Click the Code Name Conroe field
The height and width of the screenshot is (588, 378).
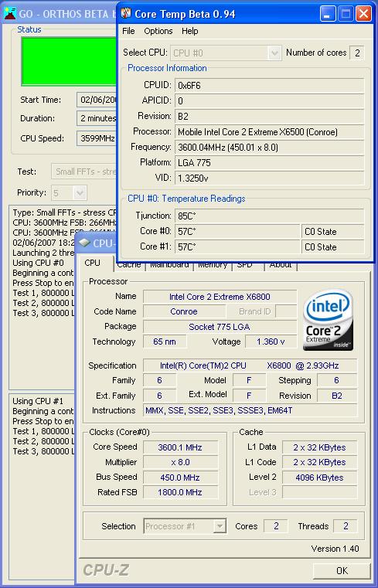(x=184, y=311)
